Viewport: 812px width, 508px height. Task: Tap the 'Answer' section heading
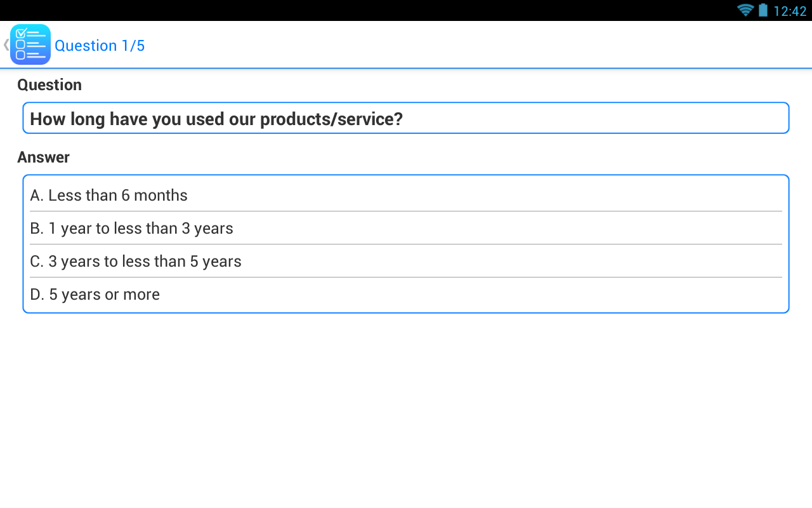click(44, 157)
